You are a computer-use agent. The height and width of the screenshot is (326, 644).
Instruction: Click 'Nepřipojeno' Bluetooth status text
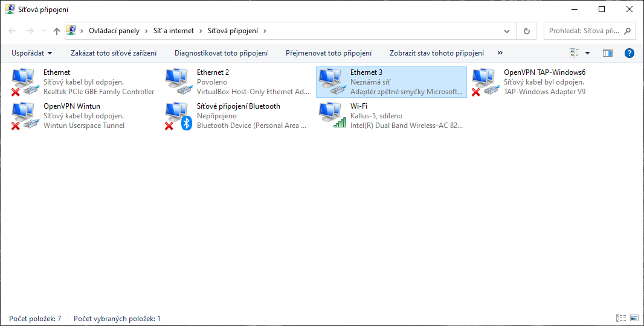point(216,116)
